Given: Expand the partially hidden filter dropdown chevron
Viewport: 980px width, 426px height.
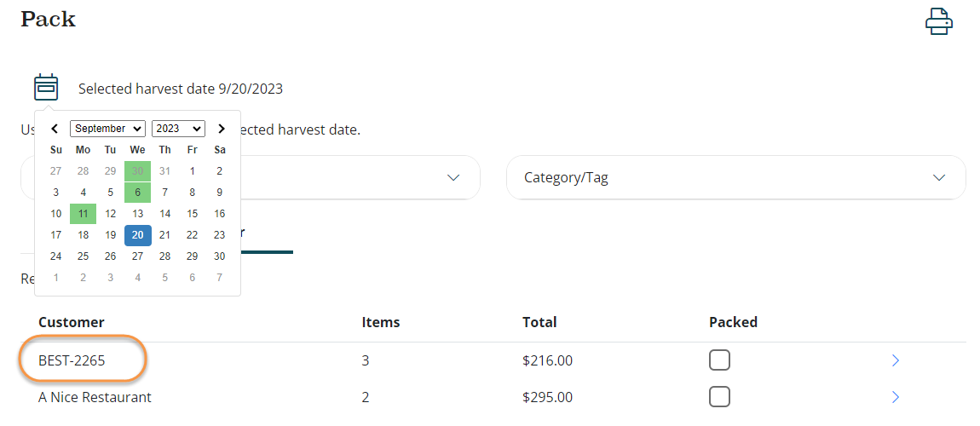Looking at the screenshot, I should point(453,178).
